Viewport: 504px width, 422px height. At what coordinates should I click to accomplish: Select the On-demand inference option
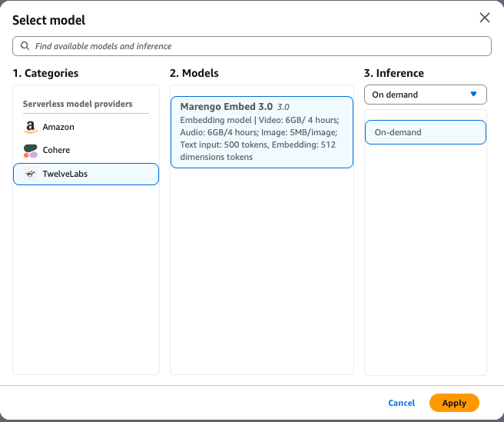[426, 132]
